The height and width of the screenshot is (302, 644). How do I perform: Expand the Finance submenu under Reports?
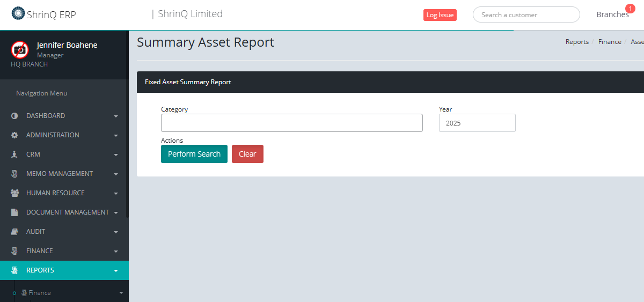[121, 293]
